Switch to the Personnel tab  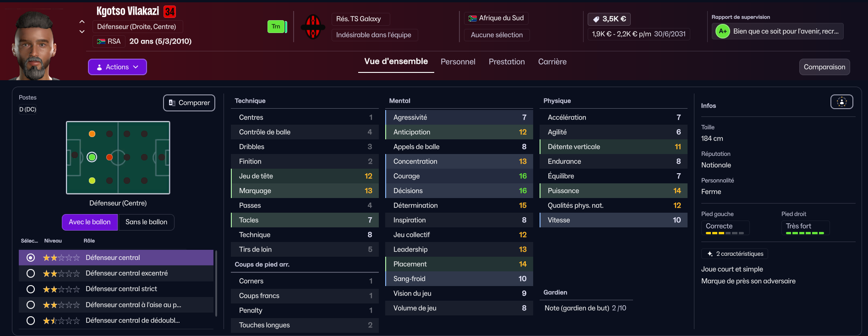click(x=458, y=62)
